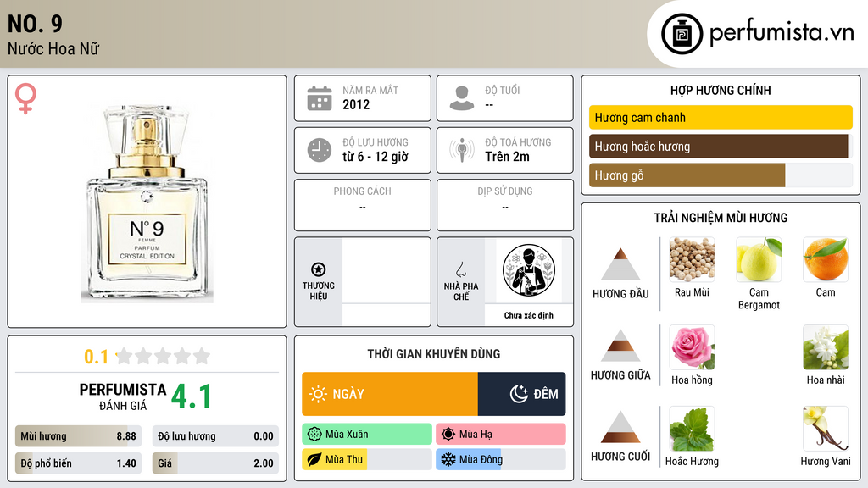Click the star badge Thương hiệu icon

319,269
